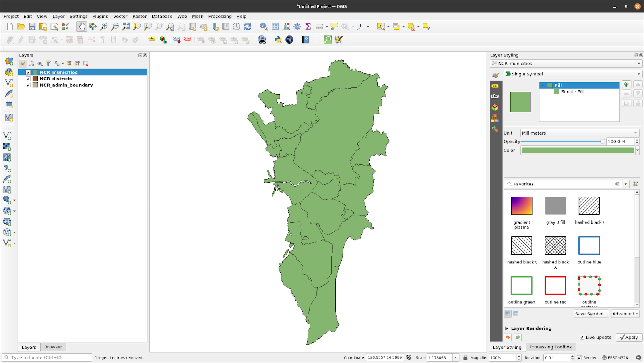Switch to the Processing Toolbox tab
Image resolution: width=644 pixels, height=363 pixels.
[550, 347]
